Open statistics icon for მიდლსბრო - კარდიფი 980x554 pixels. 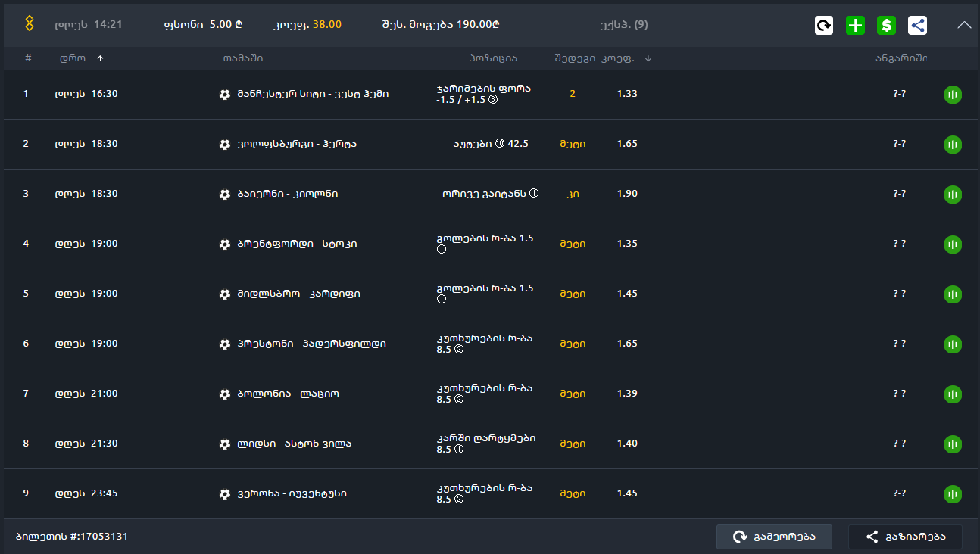953,294
